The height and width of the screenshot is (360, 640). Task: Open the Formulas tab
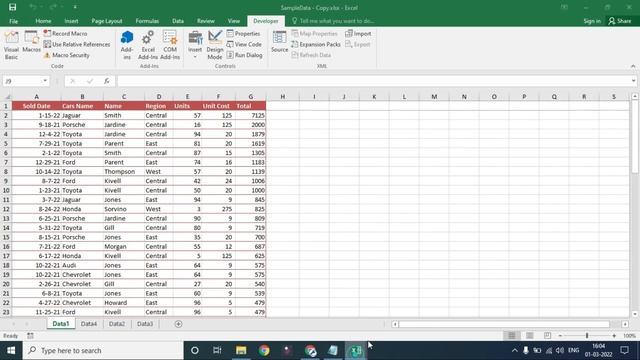coord(147,21)
